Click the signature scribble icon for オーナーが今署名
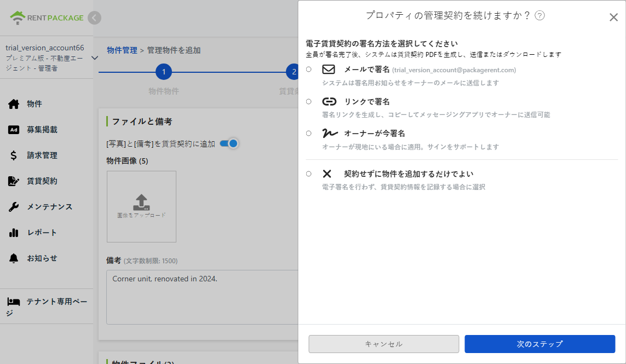The image size is (626, 364). pos(330,134)
